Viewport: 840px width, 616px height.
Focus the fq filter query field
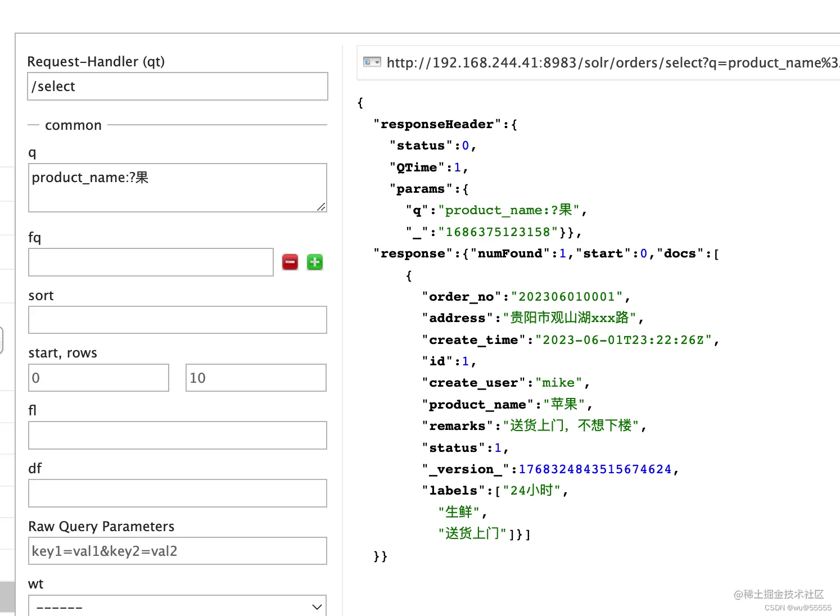point(151,262)
